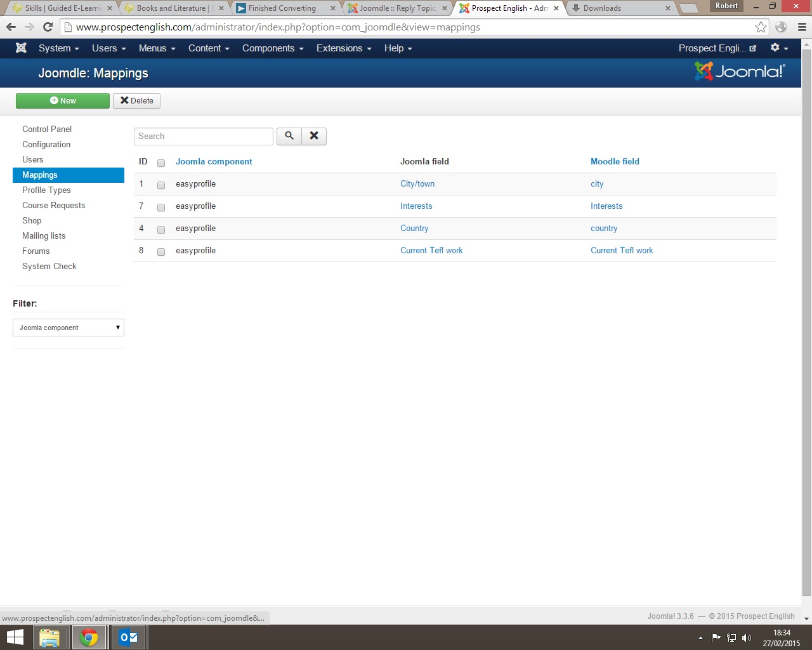Open Profile Types in the sidebar
This screenshot has height=650, width=812.
(x=46, y=190)
